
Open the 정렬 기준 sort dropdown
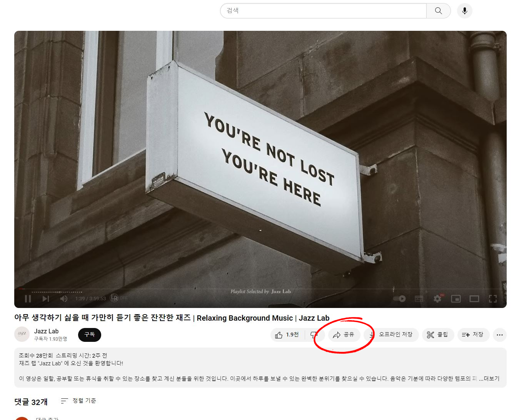pyautogui.click(x=79, y=401)
